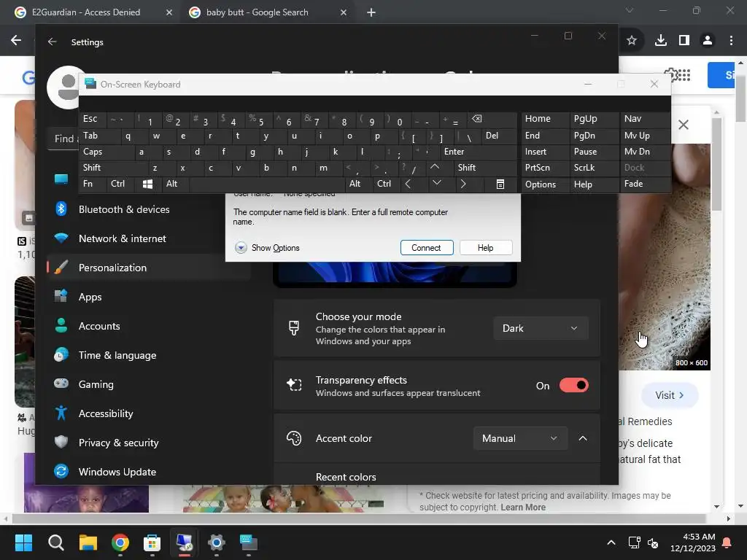Open File Explorer from taskbar
747x560 pixels.
tap(88, 542)
